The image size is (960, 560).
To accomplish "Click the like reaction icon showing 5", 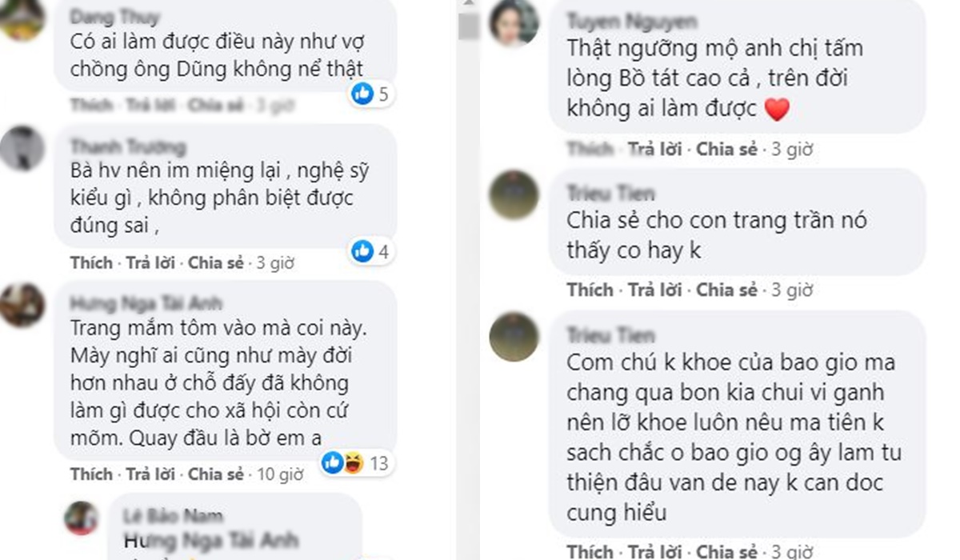I will click(362, 94).
